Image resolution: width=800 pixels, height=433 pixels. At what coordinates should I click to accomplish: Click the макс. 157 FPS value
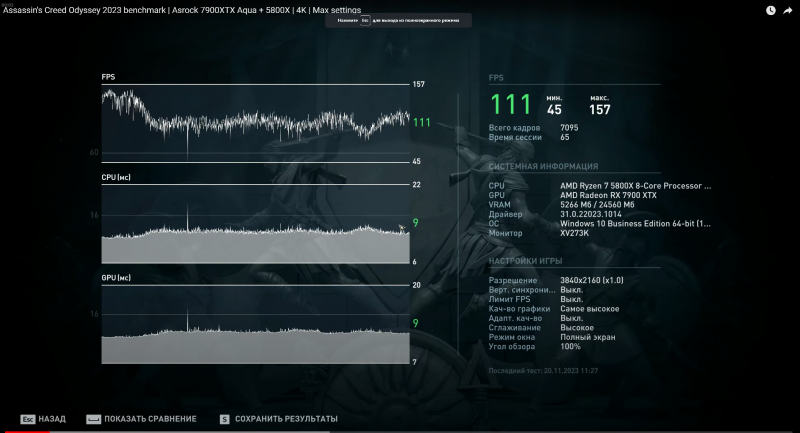tap(599, 110)
